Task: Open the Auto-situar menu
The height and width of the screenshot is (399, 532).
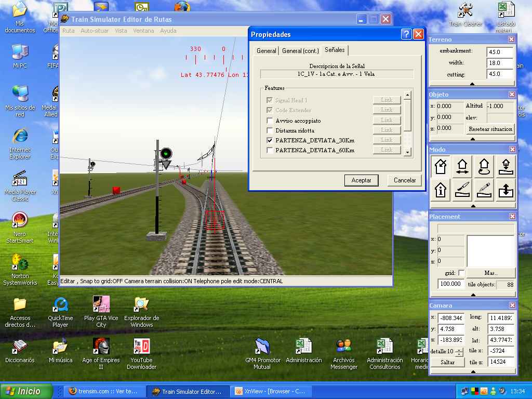Action: [x=95, y=31]
